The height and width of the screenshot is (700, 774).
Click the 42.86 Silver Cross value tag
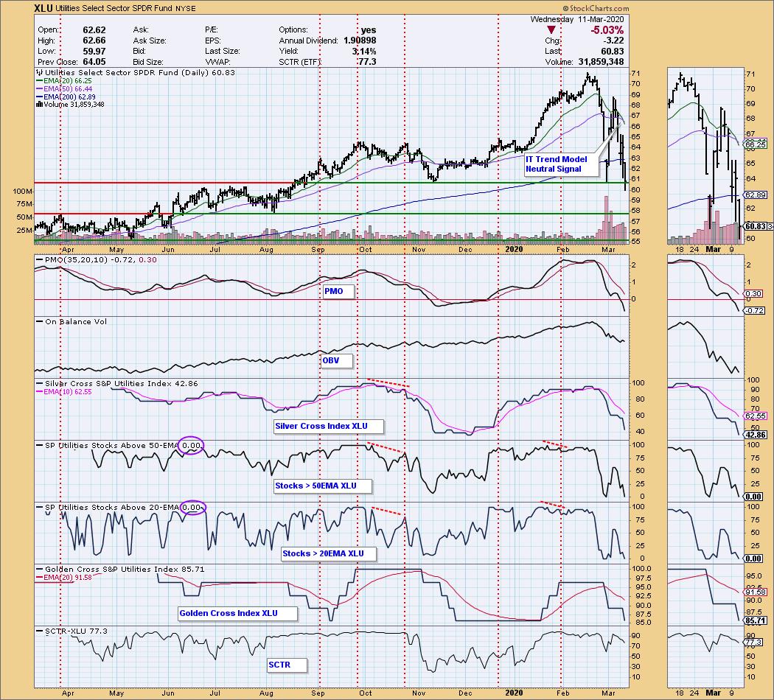(756, 435)
